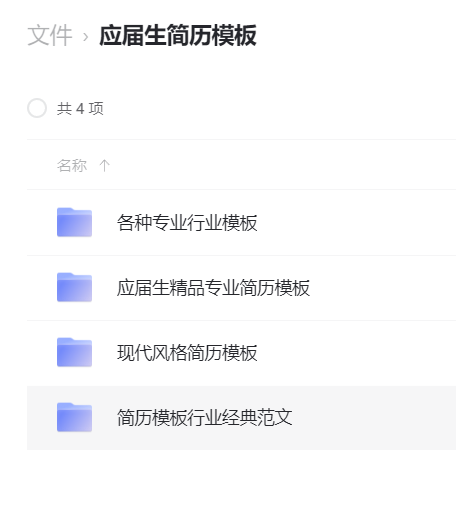Click the folder icon for 应届生精品专业简历模板
The height and width of the screenshot is (506, 456).
tap(74, 287)
